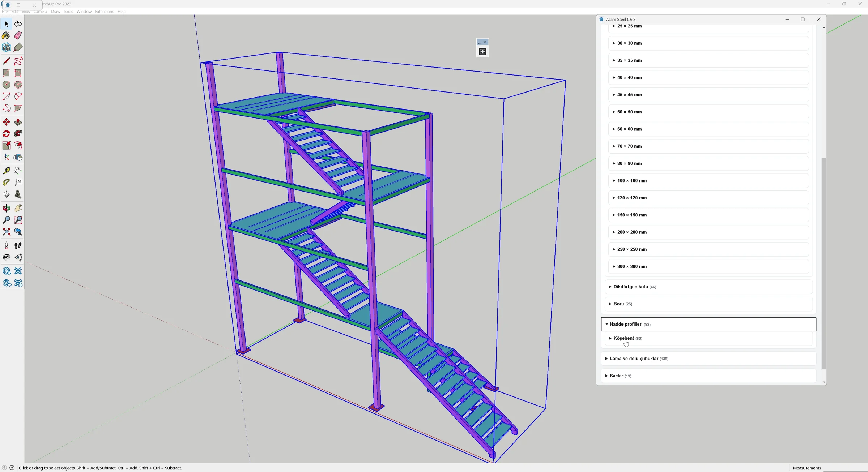This screenshot has width=868, height=472.
Task: Expand the Saclar group
Action: [708, 376]
